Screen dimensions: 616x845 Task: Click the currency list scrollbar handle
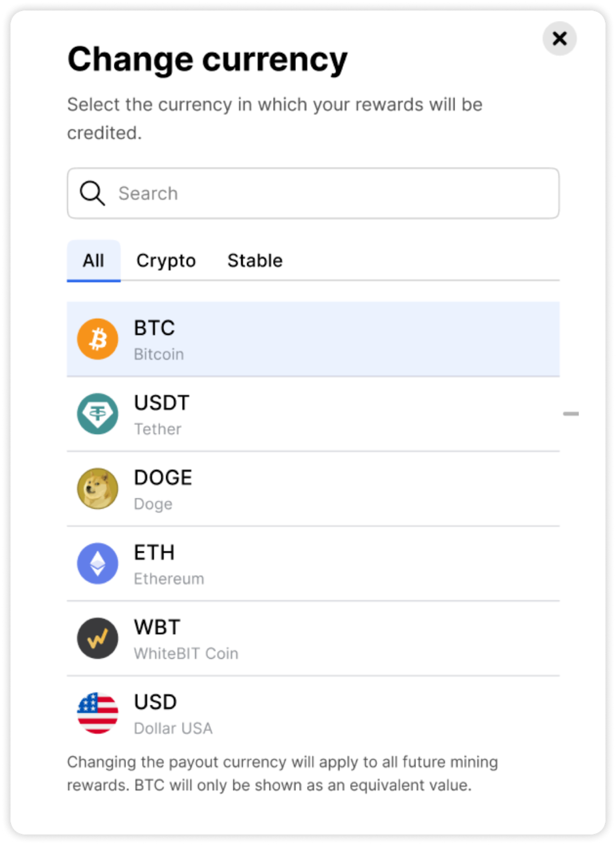571,414
